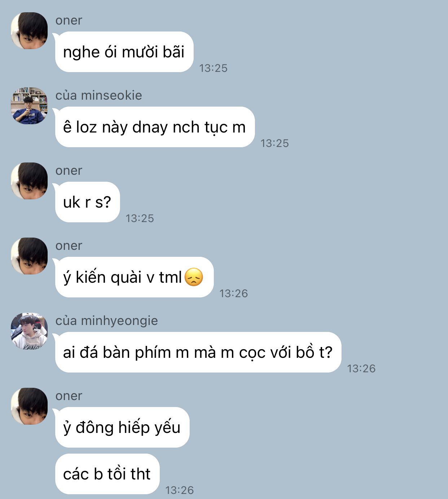
Task: Tap oner's avatar beside "nghe ói mười bãi"
Action: coord(29,31)
